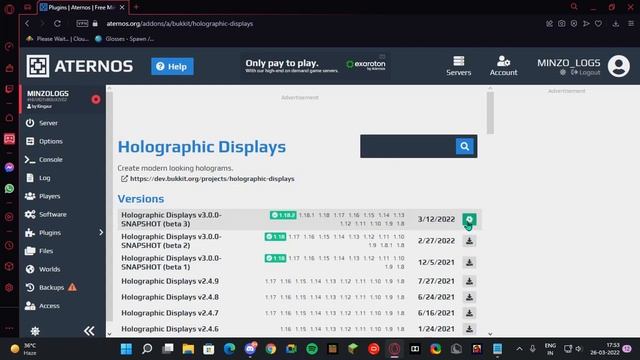The width and height of the screenshot is (640, 360).
Task: Download Holographic Displays v3.0.0-SNAPSHOT (beta 2)
Action: 469,241
